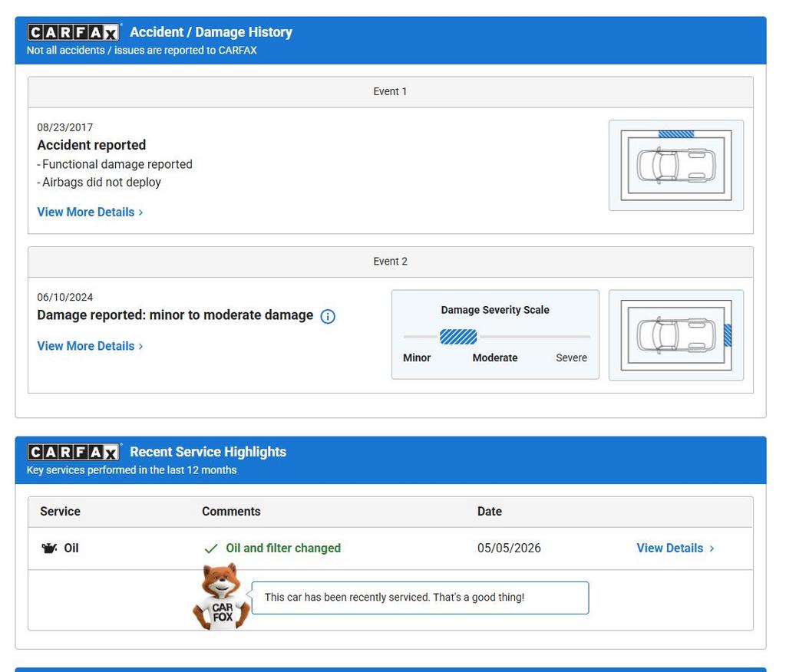Viewport: 786px width, 672px height.
Task: Click the 'Comments' column header
Action: 231,511
